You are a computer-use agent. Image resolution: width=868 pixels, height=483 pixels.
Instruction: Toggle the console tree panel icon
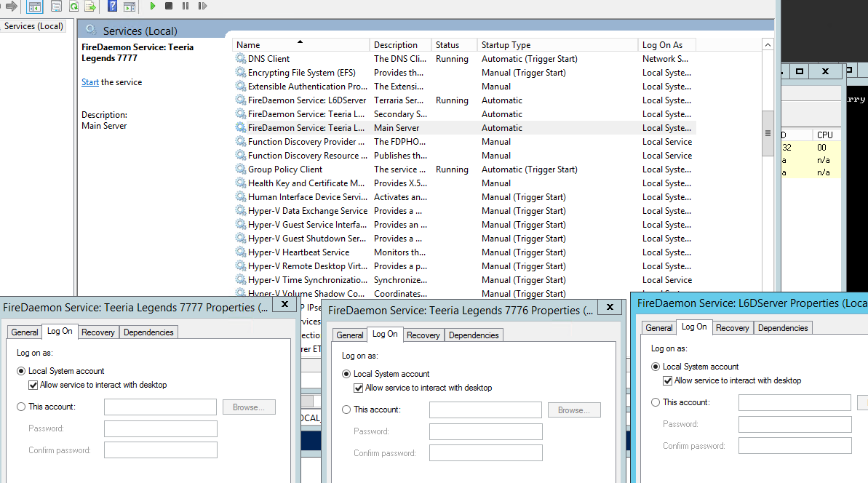pyautogui.click(x=34, y=7)
